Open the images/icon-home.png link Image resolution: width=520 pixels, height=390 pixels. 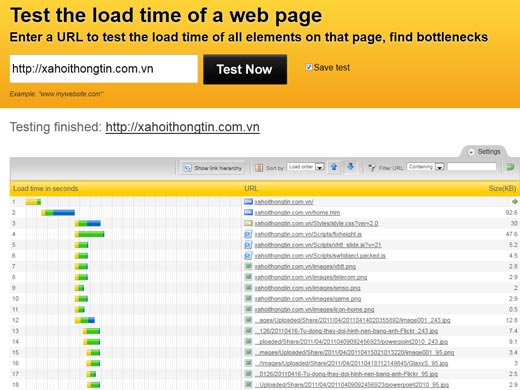[314, 310]
